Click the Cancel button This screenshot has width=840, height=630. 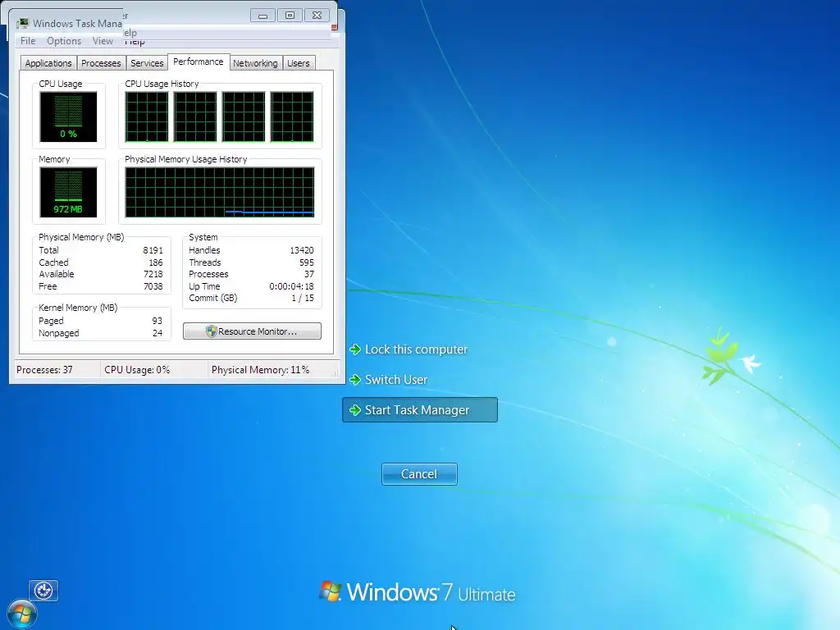pos(419,474)
